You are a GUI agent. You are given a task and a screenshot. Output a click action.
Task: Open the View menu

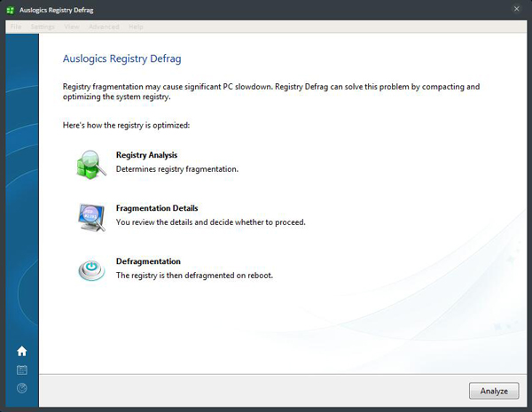tap(72, 27)
